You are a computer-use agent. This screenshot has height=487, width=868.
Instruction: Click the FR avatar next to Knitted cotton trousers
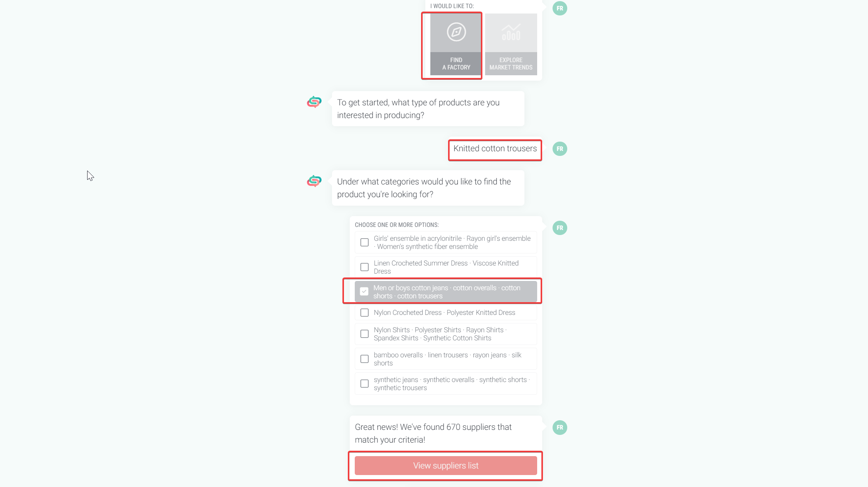[560, 149]
